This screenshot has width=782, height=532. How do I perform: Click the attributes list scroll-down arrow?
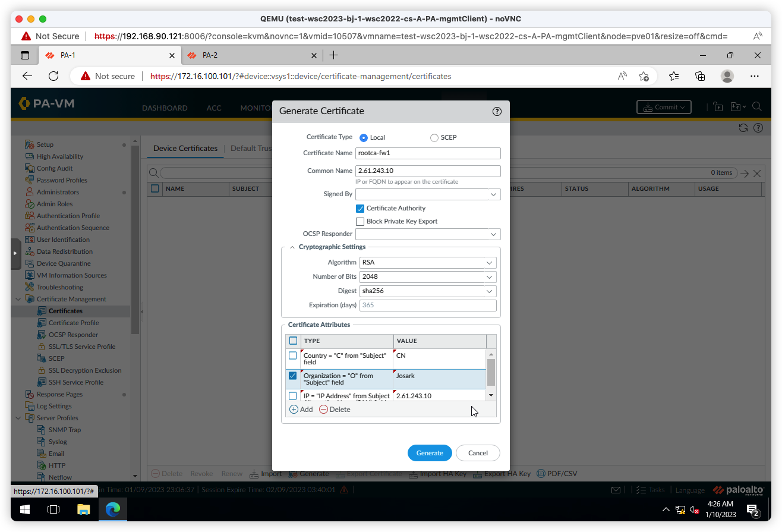[491, 395]
